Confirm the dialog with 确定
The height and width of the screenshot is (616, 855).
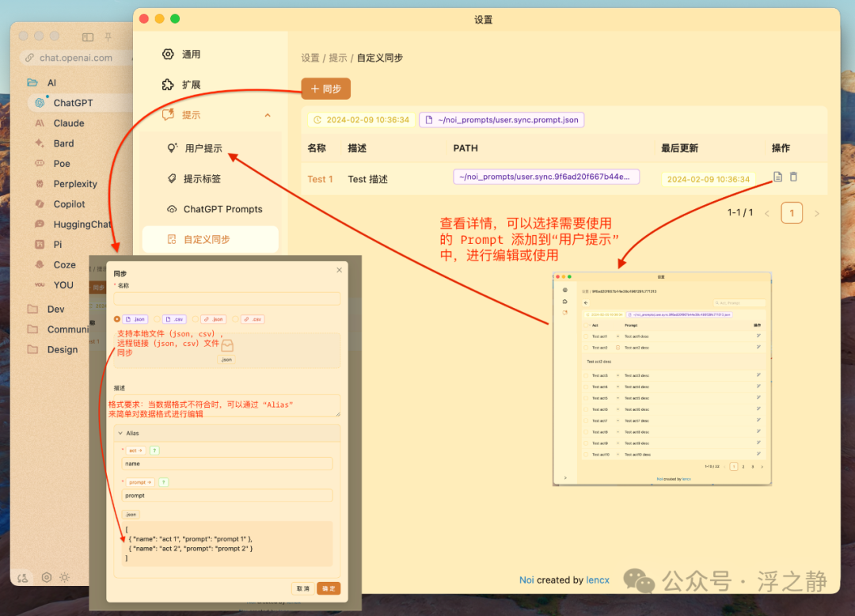[329, 589]
